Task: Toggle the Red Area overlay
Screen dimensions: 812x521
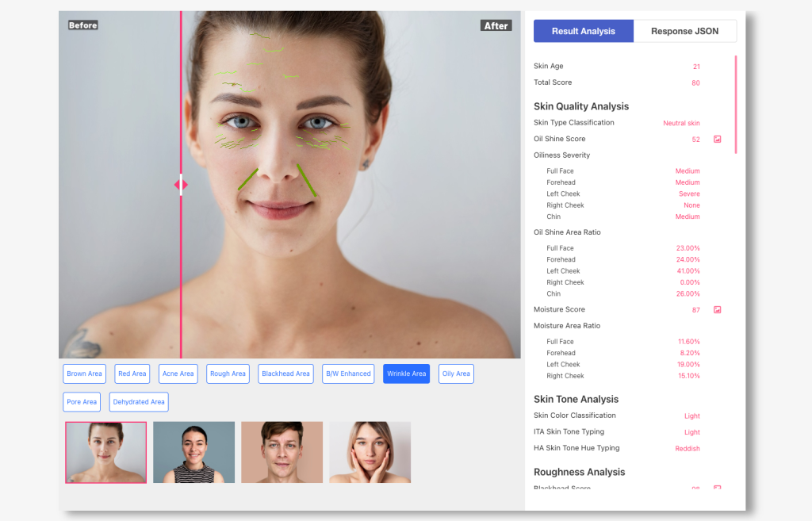Action: tap(132, 374)
